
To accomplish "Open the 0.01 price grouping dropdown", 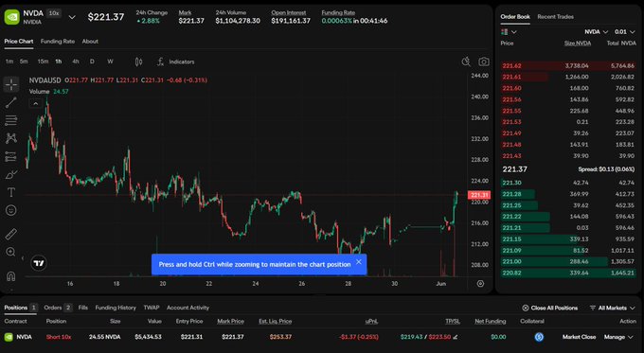I will 625,32.
